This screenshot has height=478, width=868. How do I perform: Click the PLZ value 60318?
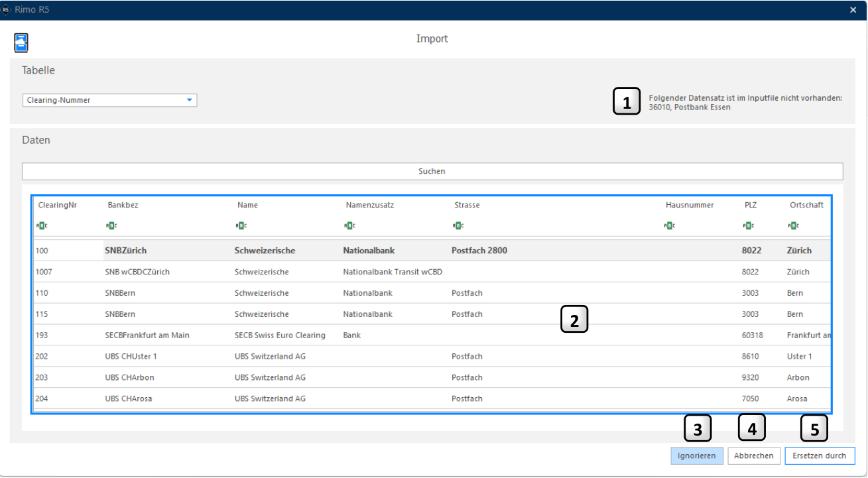tap(753, 335)
